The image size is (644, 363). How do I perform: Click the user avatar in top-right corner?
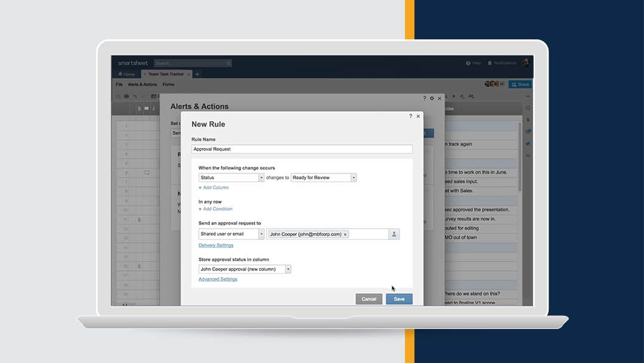(526, 63)
